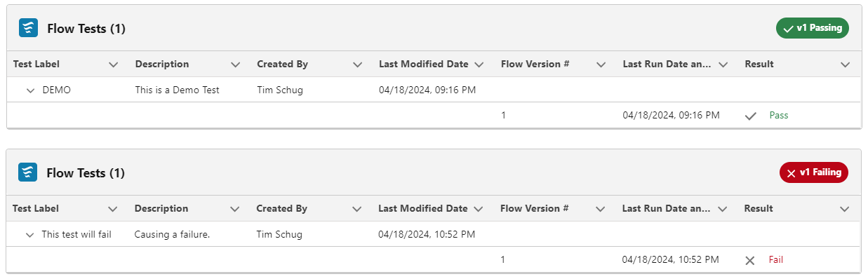Screen dimensions: 868x279
Task: Select the 'This is a Demo Test' description cell
Action: [178, 90]
